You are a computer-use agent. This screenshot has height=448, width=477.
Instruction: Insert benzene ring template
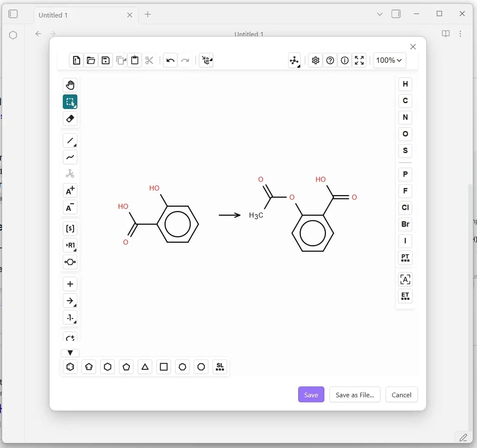(70, 367)
